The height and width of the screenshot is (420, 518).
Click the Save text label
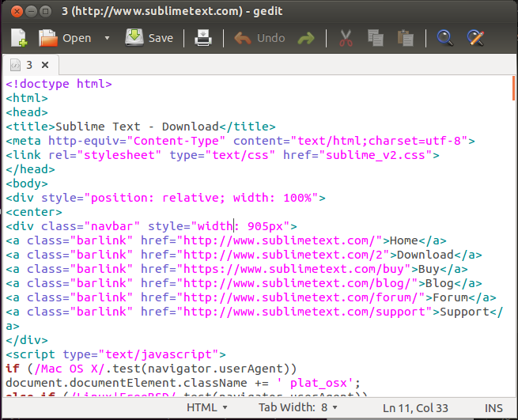[161, 38]
